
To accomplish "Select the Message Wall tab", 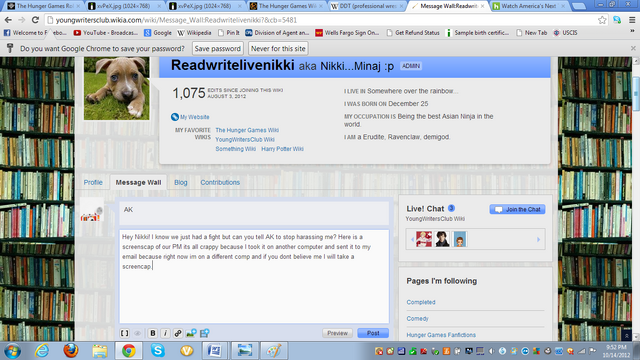I will coord(138,182).
